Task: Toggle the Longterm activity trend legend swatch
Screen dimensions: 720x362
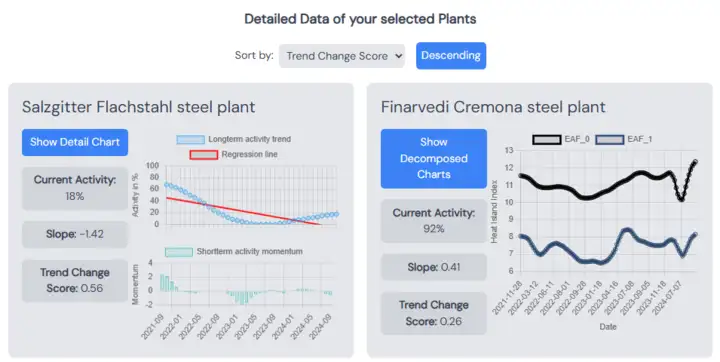Action: tap(191, 140)
